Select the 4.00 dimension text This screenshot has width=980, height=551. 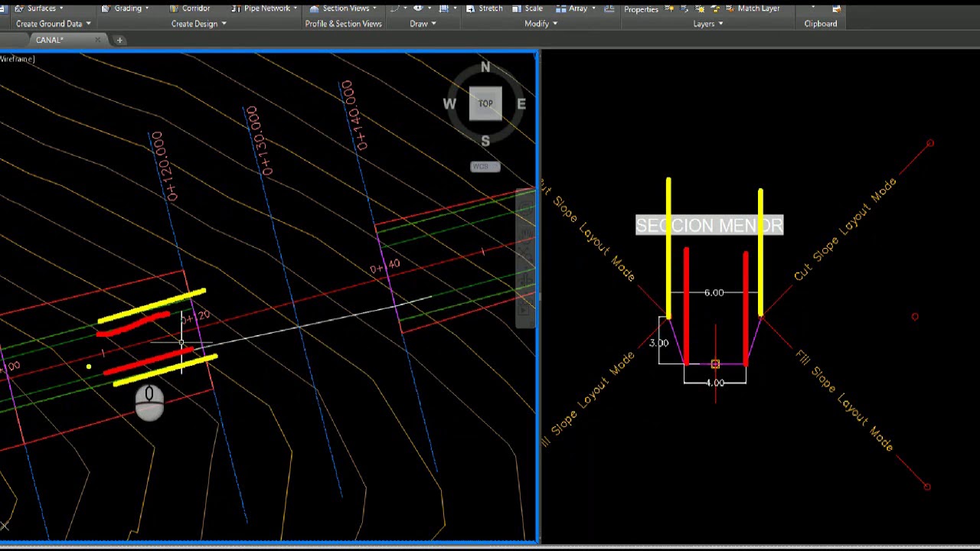tap(714, 383)
